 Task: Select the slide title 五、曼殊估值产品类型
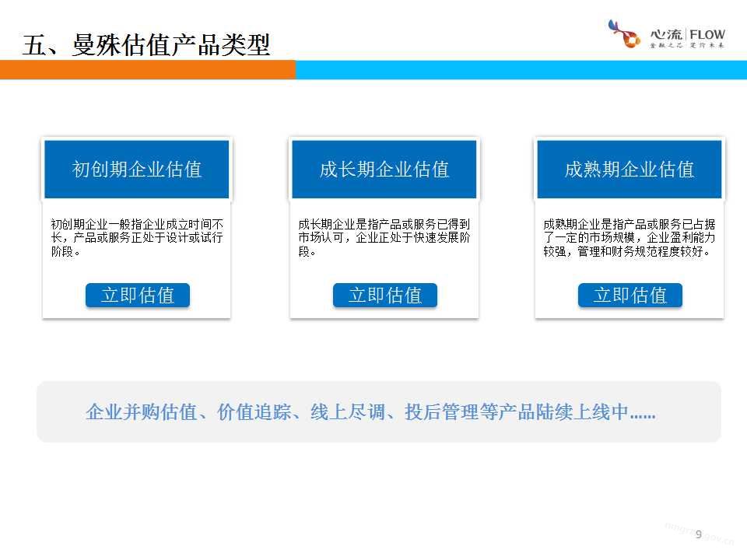point(146,45)
